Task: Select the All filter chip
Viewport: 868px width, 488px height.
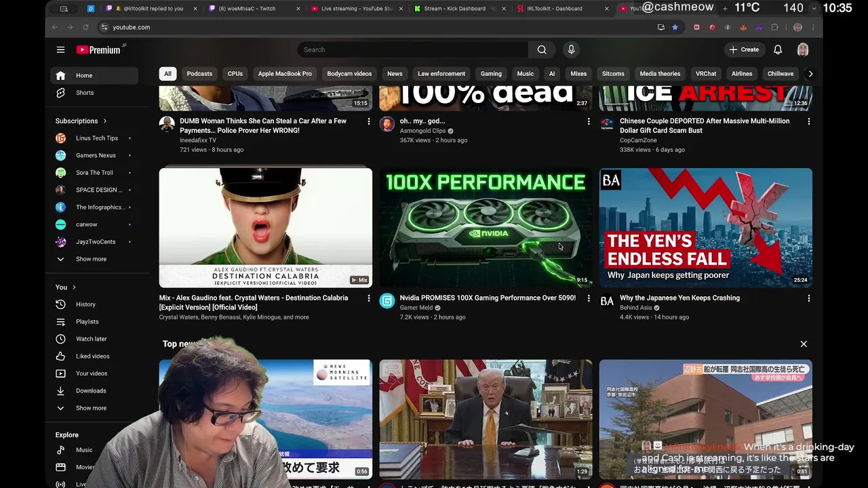Action: pos(167,74)
